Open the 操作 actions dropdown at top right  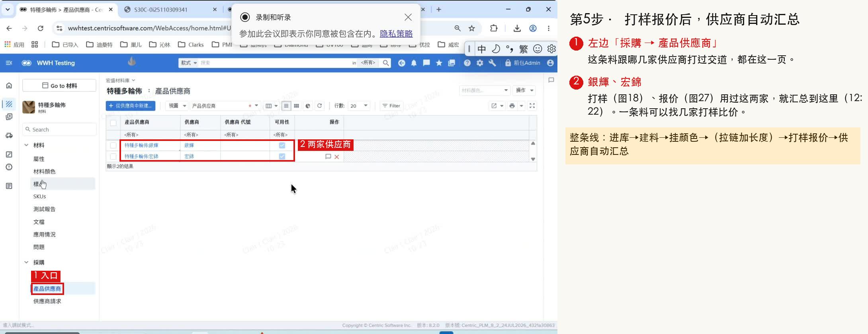coord(524,90)
